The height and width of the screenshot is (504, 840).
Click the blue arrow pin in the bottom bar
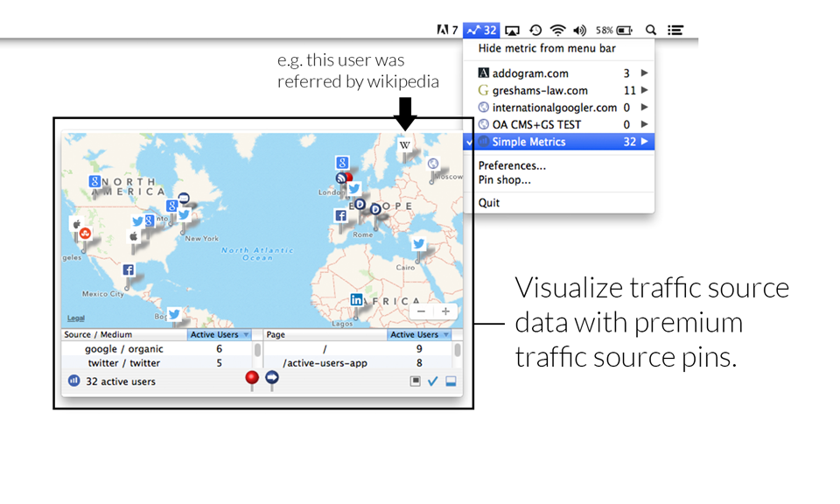pyautogui.click(x=272, y=378)
